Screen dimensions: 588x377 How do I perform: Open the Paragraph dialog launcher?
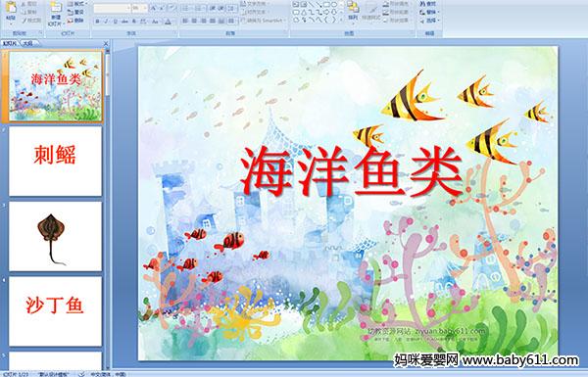(x=286, y=33)
